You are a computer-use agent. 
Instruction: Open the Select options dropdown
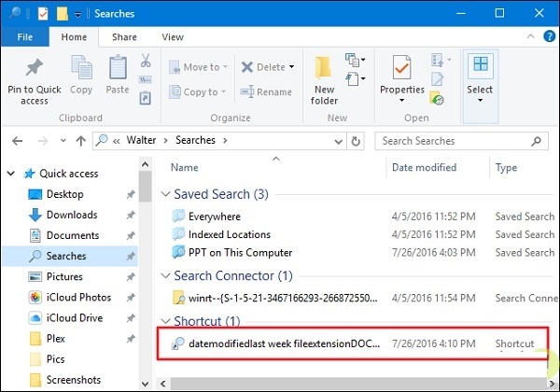point(480,79)
